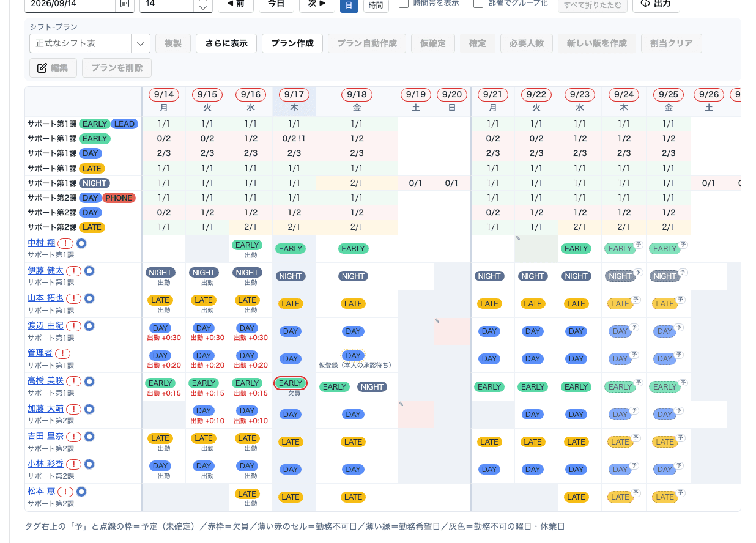Click the blue circle icon for 渡辺 由紀
The width and height of the screenshot is (756, 543).
point(89,326)
